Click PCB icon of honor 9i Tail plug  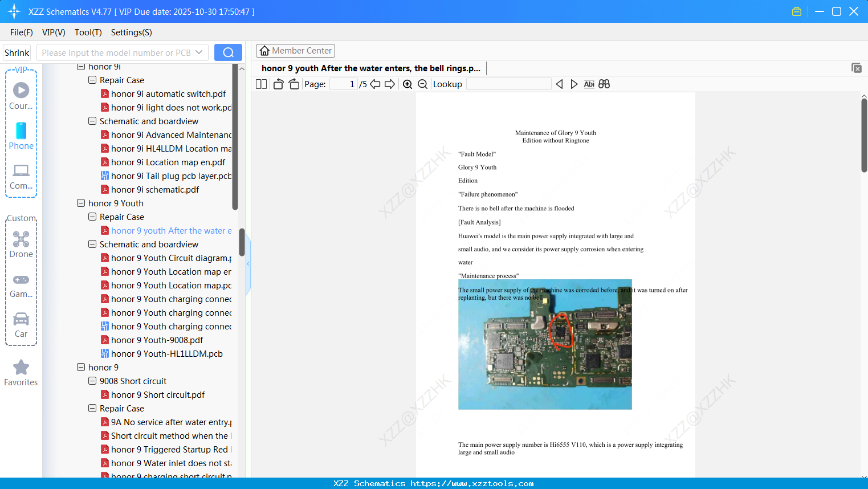point(105,176)
